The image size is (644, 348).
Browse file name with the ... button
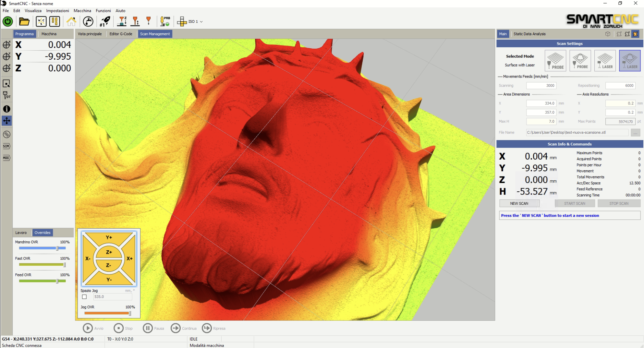pos(635,132)
